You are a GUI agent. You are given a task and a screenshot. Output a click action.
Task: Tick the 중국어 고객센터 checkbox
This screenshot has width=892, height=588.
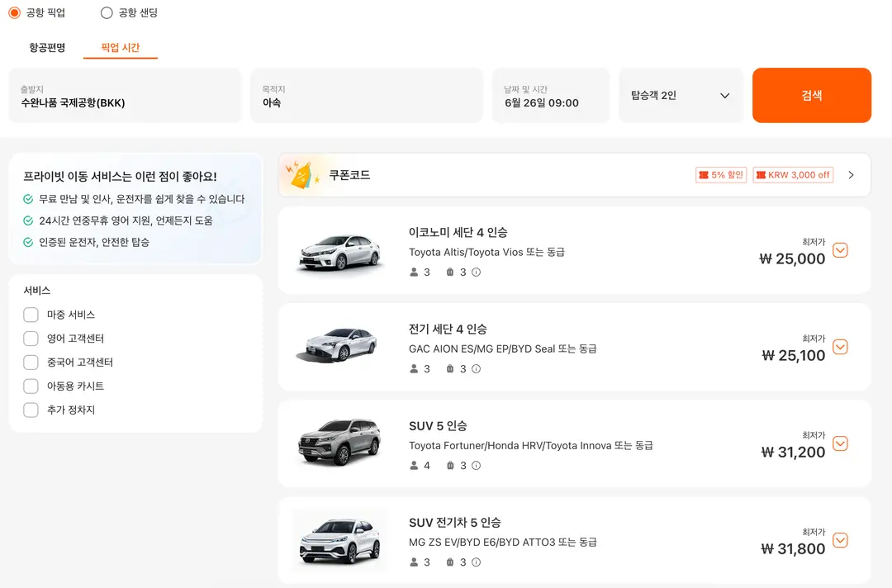point(31,363)
